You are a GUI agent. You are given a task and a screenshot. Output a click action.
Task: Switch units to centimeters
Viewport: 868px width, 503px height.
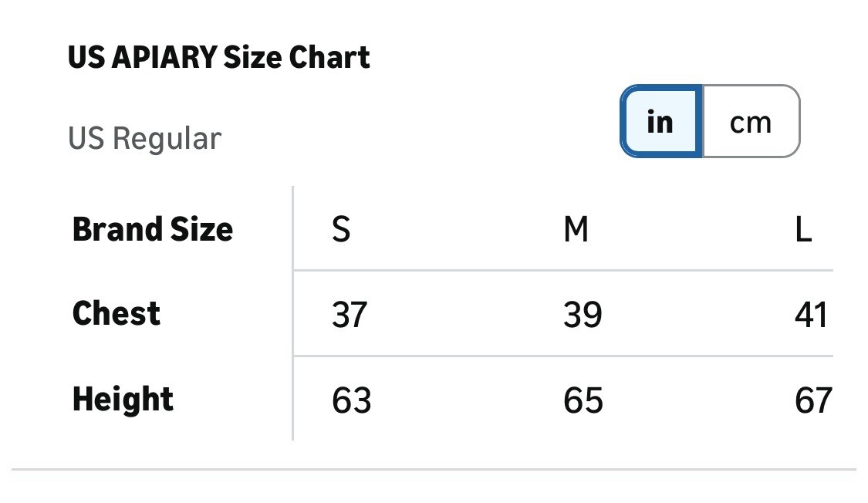click(751, 122)
